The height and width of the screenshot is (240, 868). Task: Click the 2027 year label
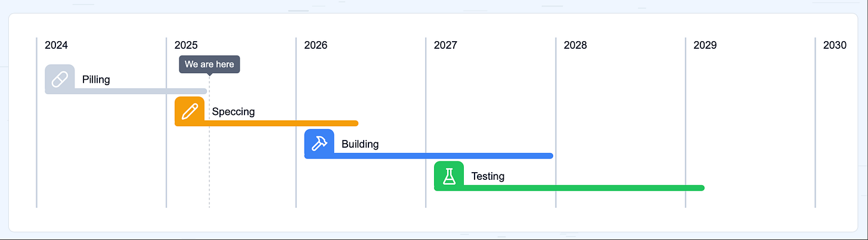[445, 45]
